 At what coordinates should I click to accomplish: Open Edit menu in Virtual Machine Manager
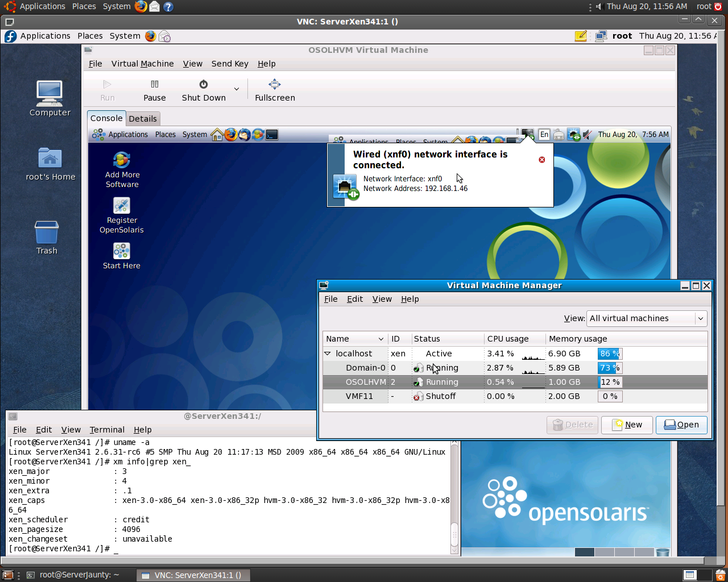[355, 299]
